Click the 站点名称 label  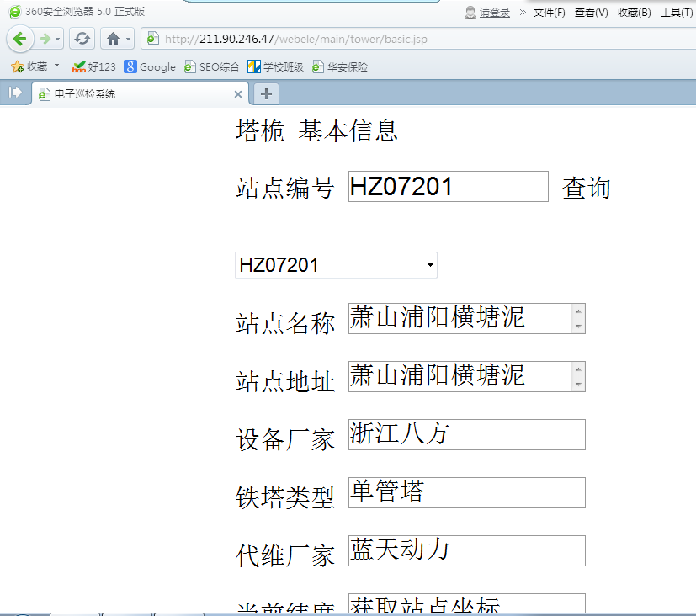pos(285,322)
